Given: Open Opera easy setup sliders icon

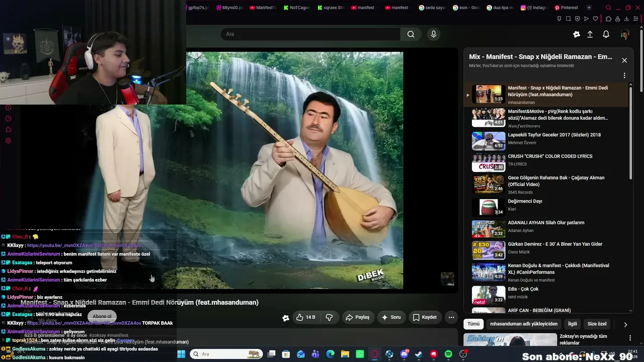Looking at the screenshot, I should pyautogui.click(x=636, y=19).
